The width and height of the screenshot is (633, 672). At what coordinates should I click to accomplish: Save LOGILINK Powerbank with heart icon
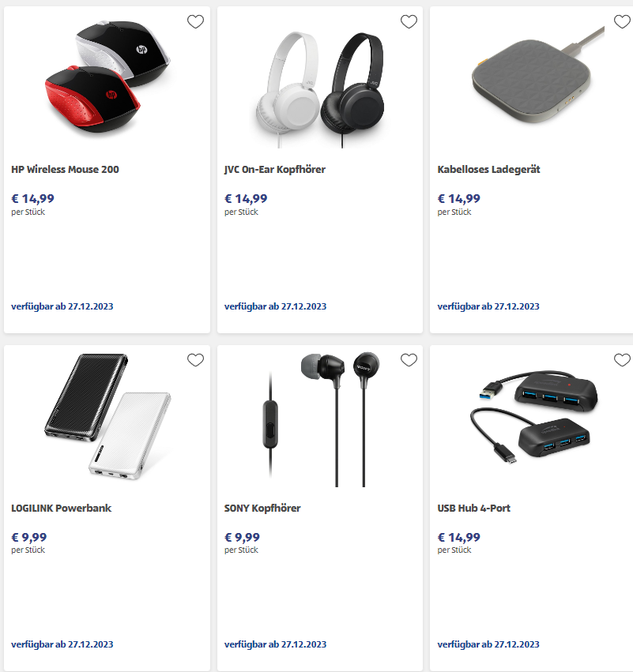(x=195, y=360)
